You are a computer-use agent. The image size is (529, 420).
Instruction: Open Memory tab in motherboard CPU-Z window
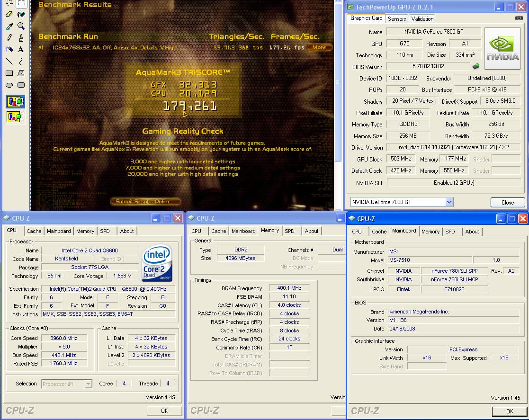(x=430, y=232)
